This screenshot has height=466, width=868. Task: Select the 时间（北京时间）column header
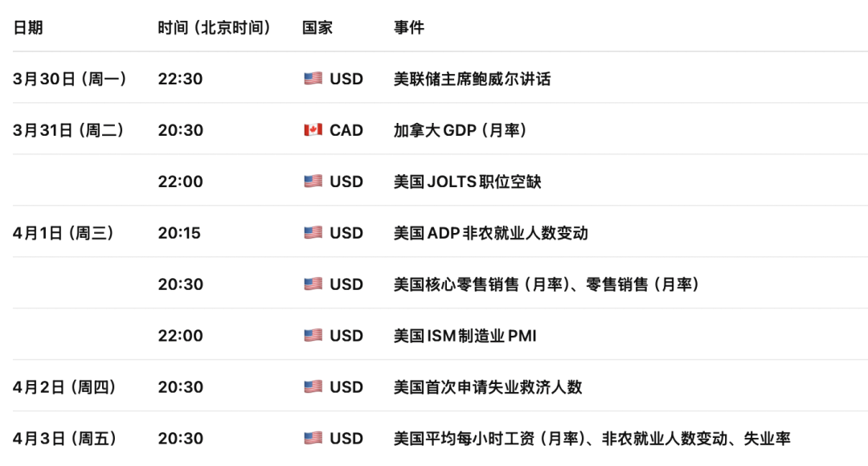coord(214,27)
